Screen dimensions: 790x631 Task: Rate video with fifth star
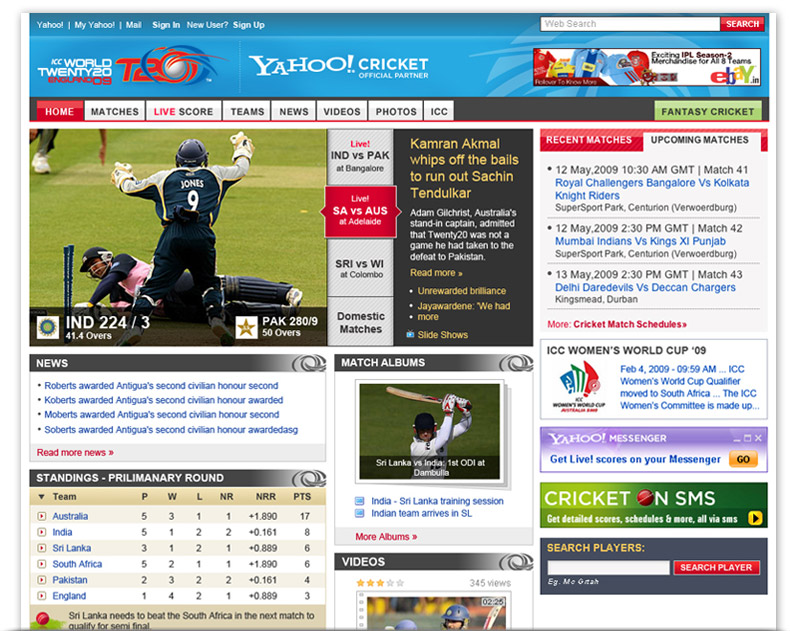pos(400,583)
